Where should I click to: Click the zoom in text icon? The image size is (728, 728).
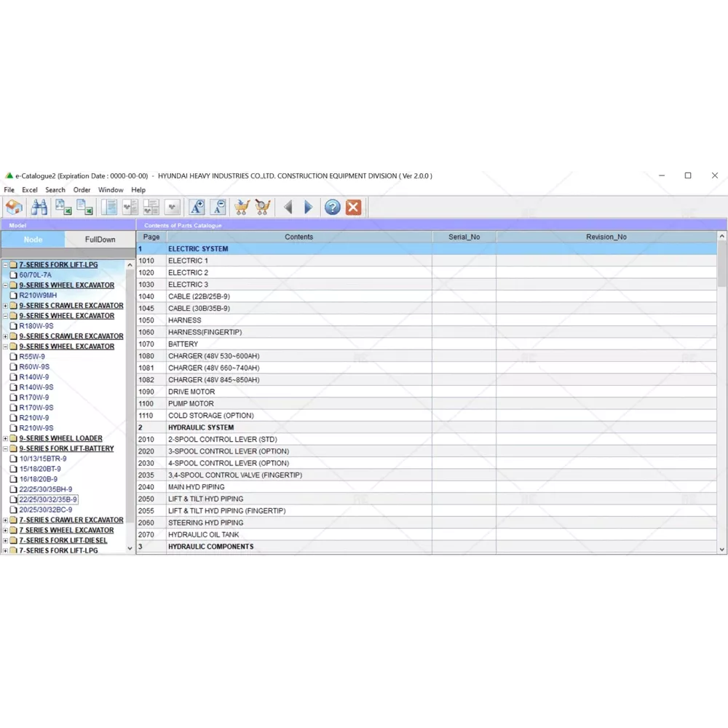(197, 207)
